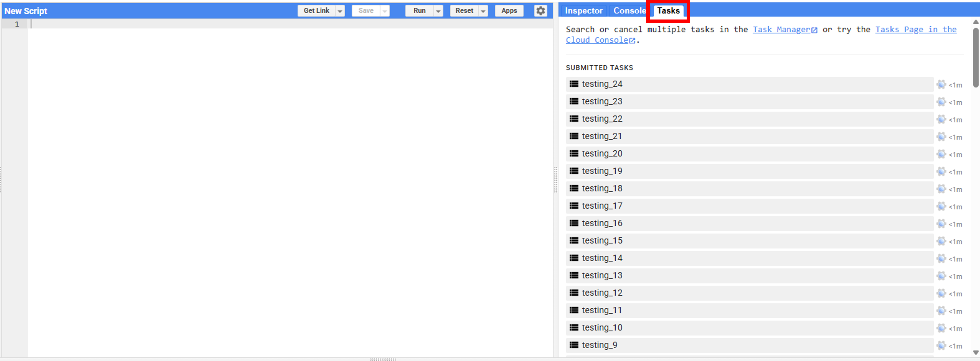Image resolution: width=980 pixels, height=361 pixels.
Task: Click the scrollbar down arrow in Tasks panel
Action: (976, 353)
